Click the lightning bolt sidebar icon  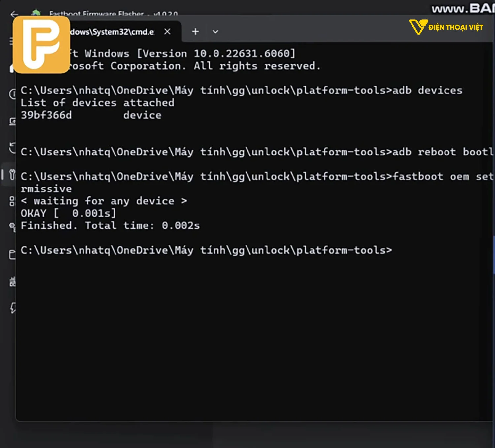[12, 308]
